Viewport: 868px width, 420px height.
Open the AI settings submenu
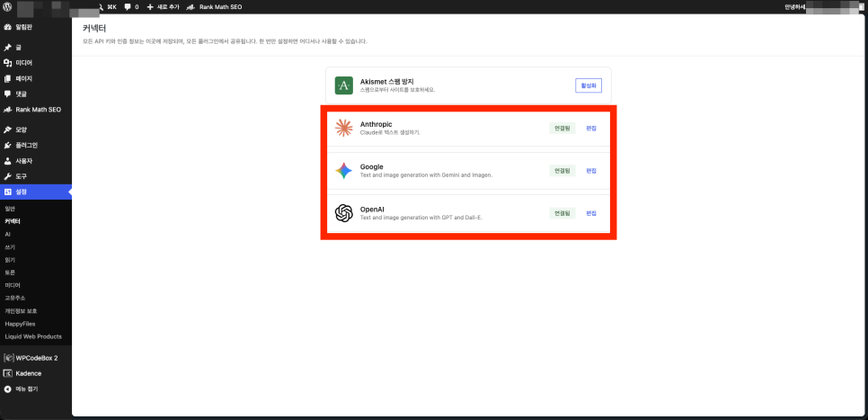tap(7, 235)
